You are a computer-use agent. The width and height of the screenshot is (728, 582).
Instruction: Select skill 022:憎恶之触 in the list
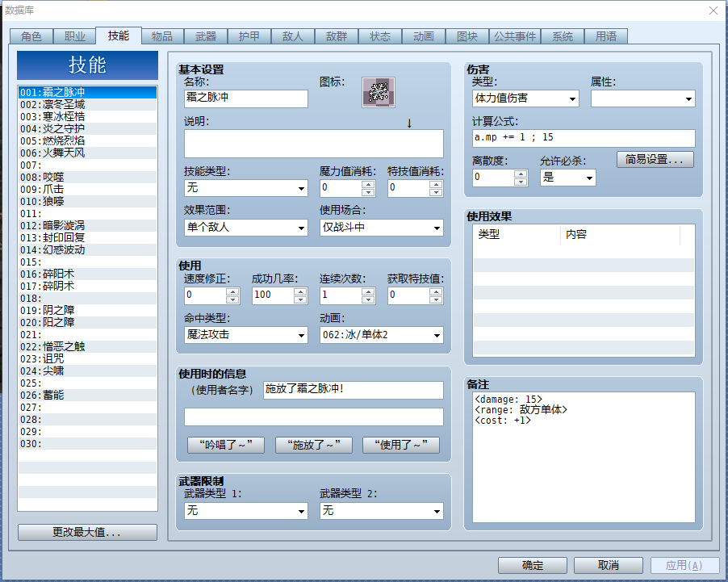click(x=87, y=346)
